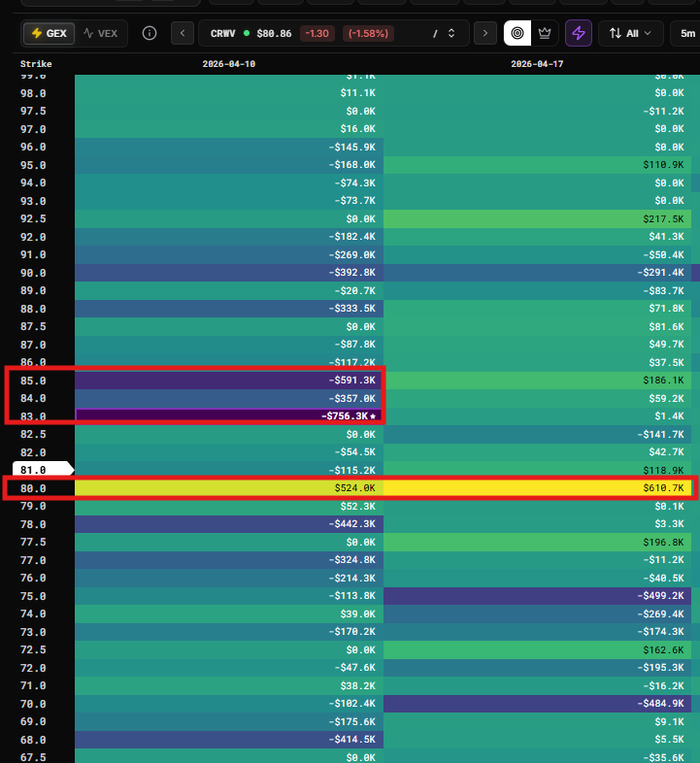Viewport: 700px width, 763px height.
Task: Click the ticker up-down stepper arrows
Action: (x=451, y=34)
